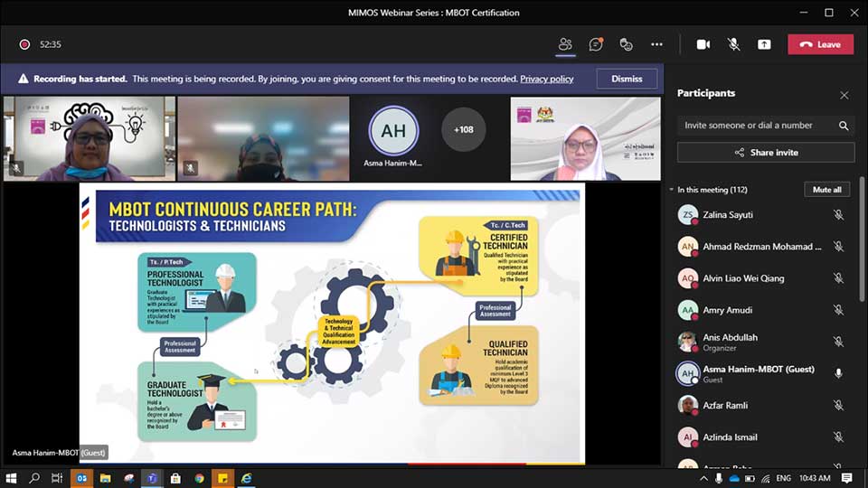Leave the meeting
This screenshot has height=488, width=868.
tap(820, 44)
